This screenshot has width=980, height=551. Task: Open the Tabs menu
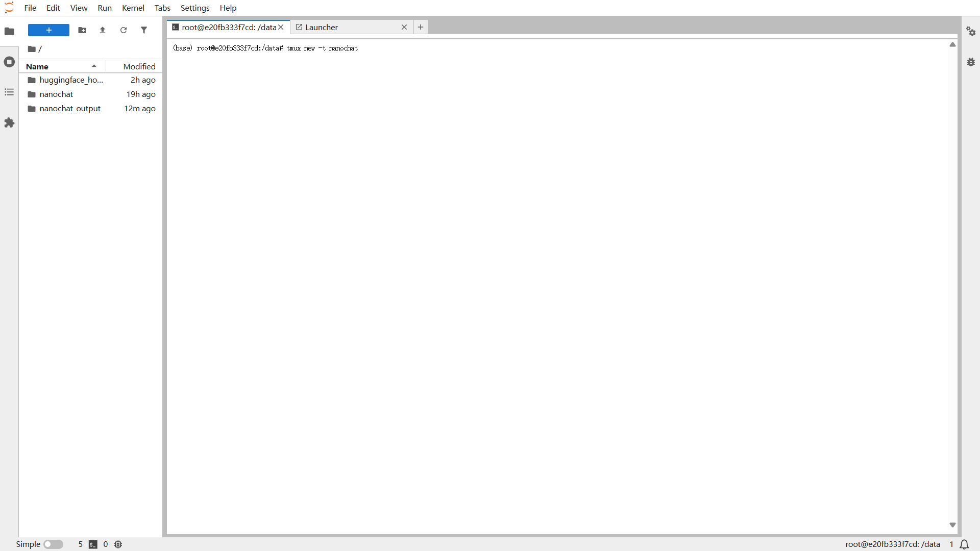point(162,8)
